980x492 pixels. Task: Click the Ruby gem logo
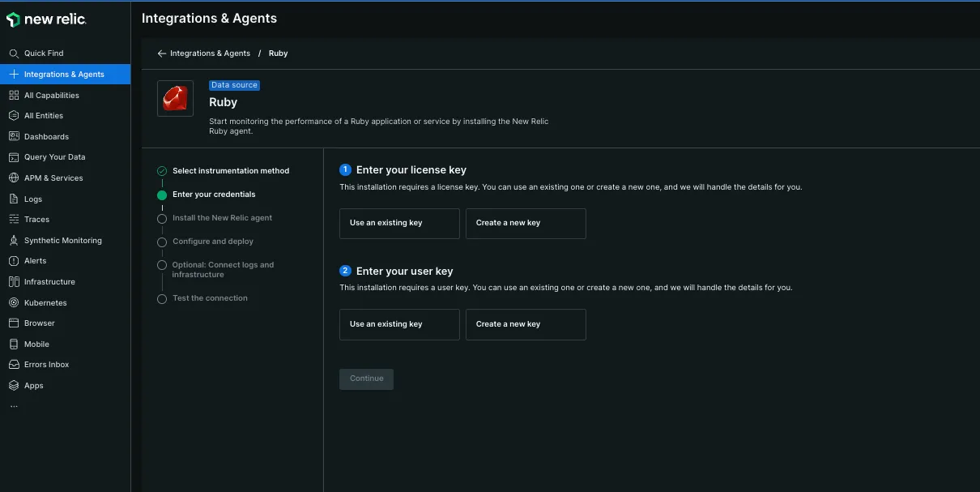click(x=175, y=99)
